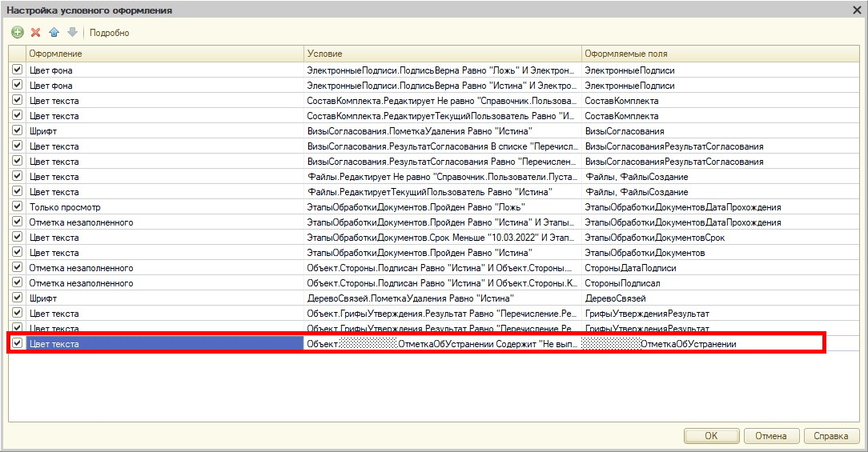Open the fields cell СтороныПодписал
This screenshot has width=868, height=452.
pyautogui.click(x=720, y=282)
